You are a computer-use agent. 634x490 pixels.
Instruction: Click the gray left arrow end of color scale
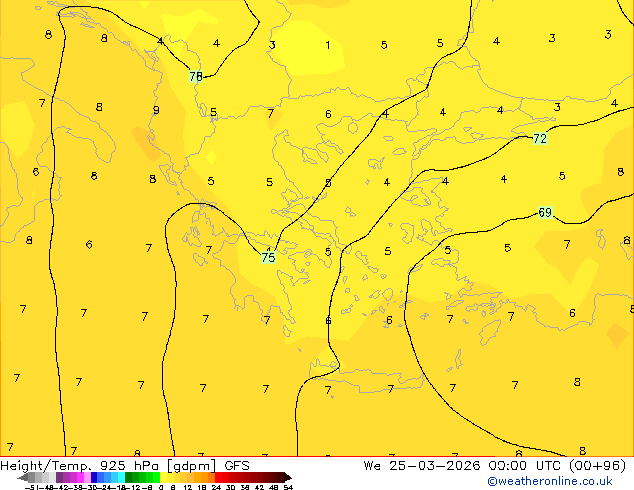22,478
